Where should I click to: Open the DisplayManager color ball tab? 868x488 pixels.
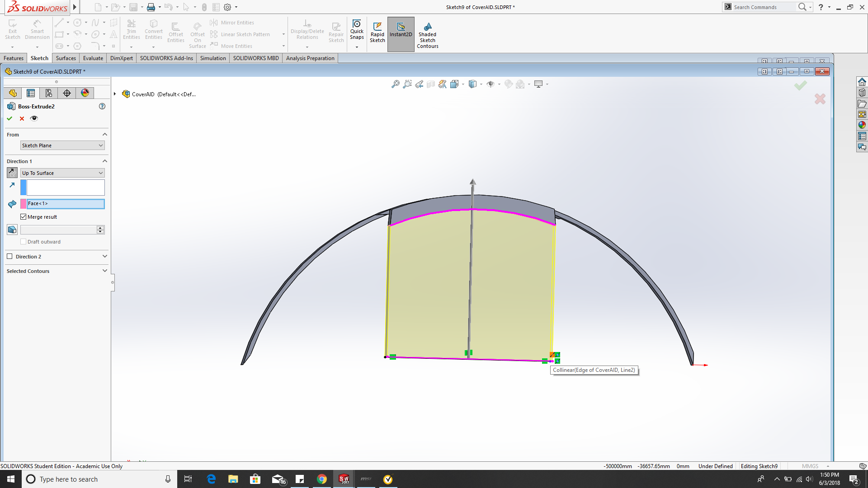(x=85, y=93)
